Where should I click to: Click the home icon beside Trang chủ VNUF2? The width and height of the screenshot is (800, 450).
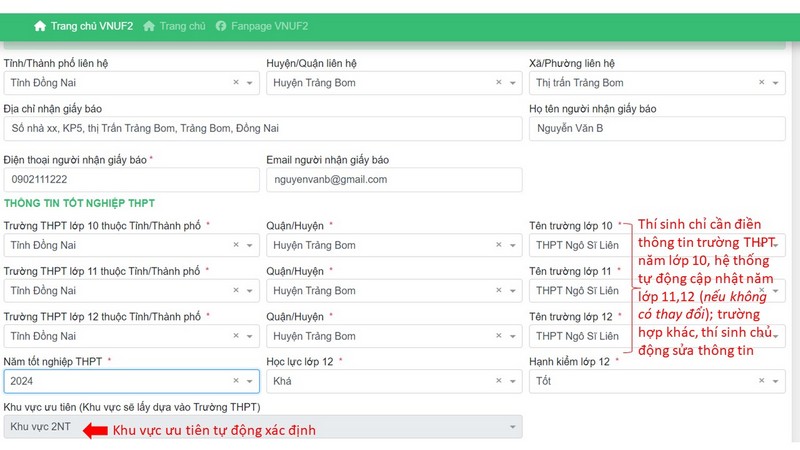pyautogui.click(x=40, y=25)
